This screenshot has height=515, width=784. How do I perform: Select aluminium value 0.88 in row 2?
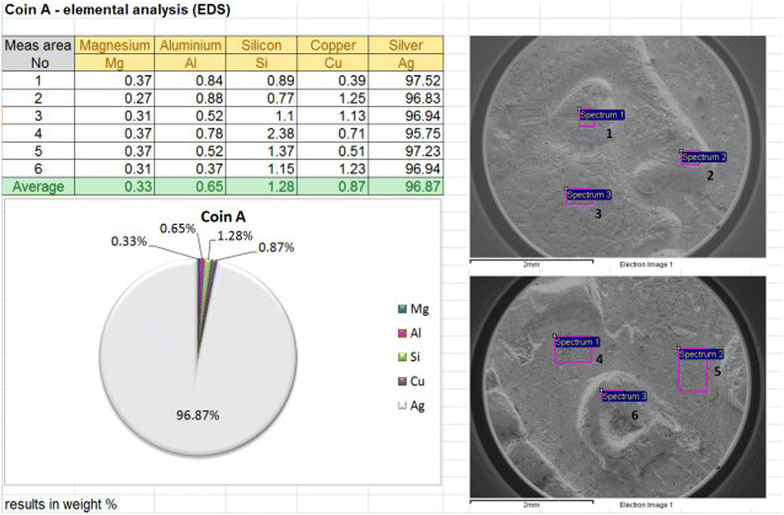click(190, 98)
